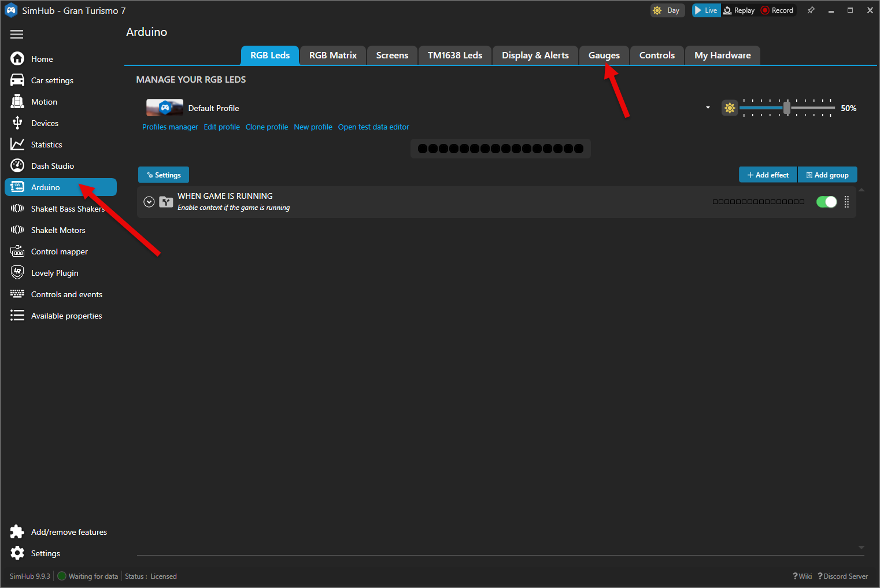Click the Dash Studio gauge icon
The height and width of the screenshot is (588, 880).
click(17, 165)
